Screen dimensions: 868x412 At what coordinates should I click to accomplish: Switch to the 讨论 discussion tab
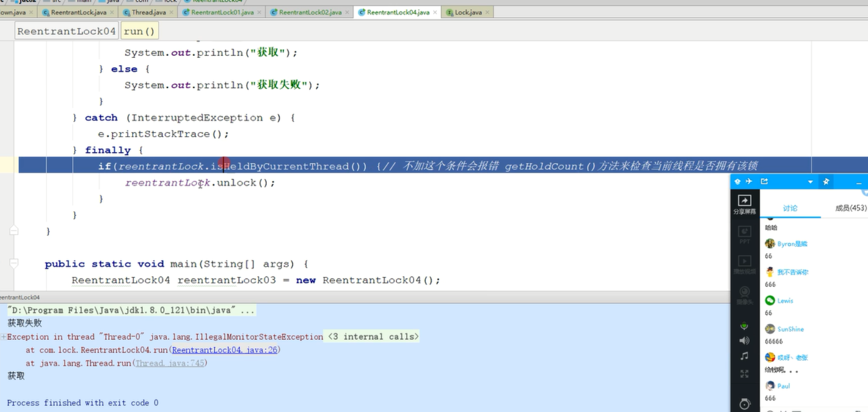790,208
